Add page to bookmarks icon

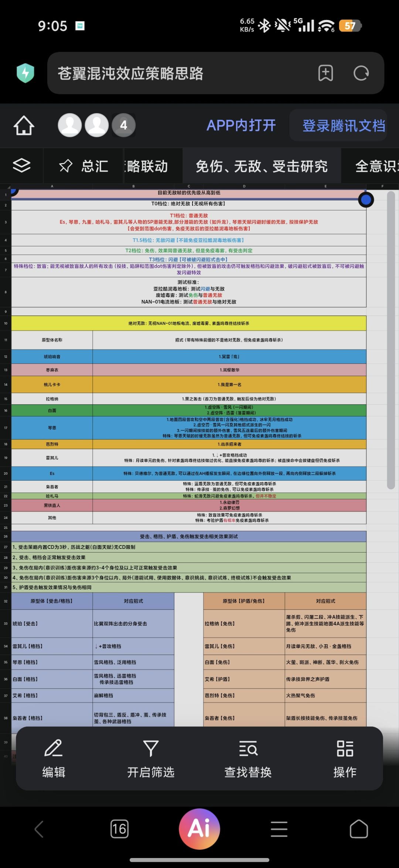coord(325,73)
